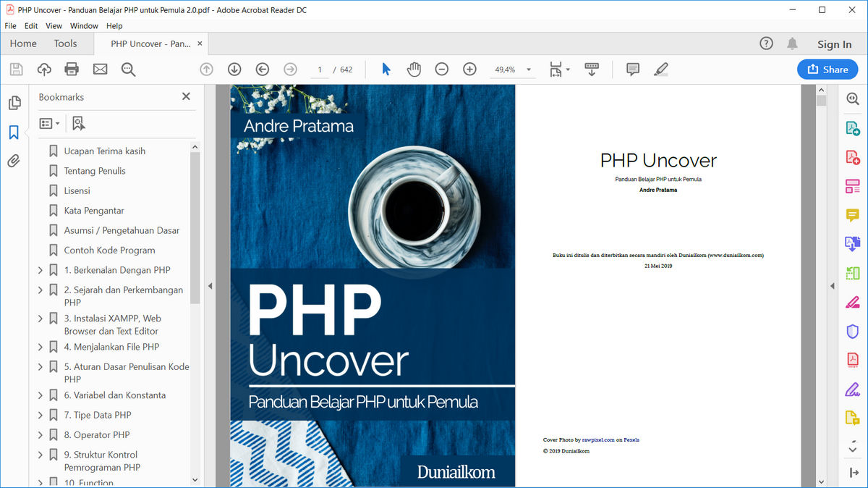Viewport: 868px width, 488px height.
Task: Open the File menu
Action: pos(10,26)
